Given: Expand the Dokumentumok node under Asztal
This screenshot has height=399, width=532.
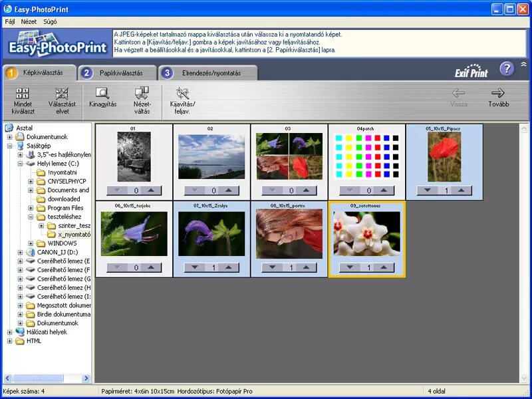Looking at the screenshot, I should (9, 137).
